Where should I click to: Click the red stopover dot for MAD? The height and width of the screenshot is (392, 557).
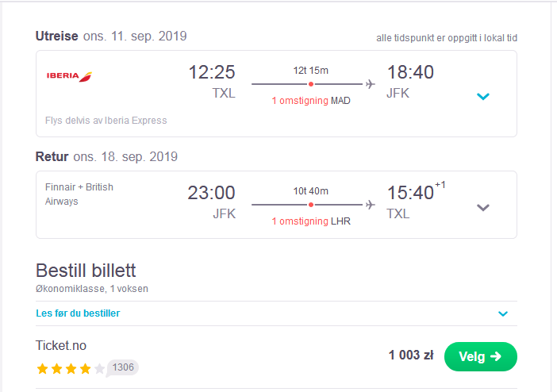pyautogui.click(x=311, y=84)
